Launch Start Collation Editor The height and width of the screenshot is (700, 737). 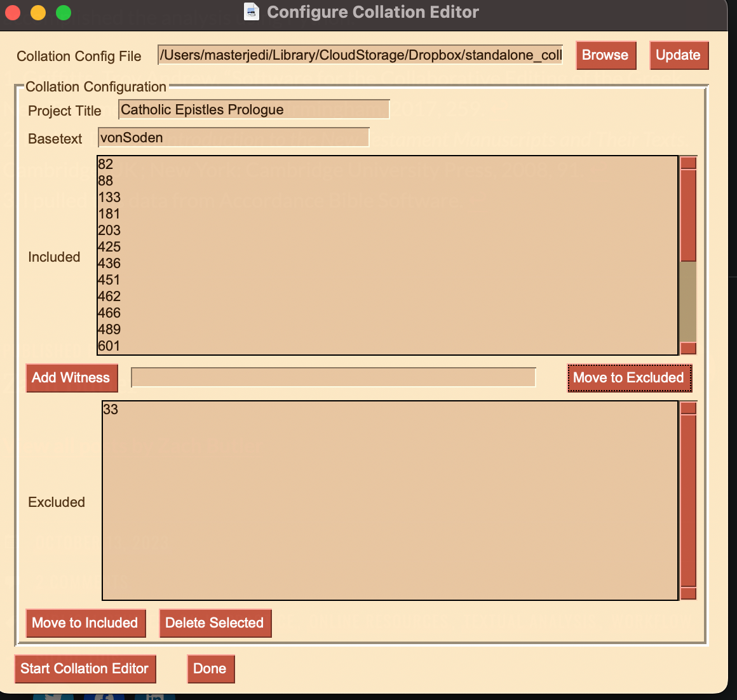[85, 669]
